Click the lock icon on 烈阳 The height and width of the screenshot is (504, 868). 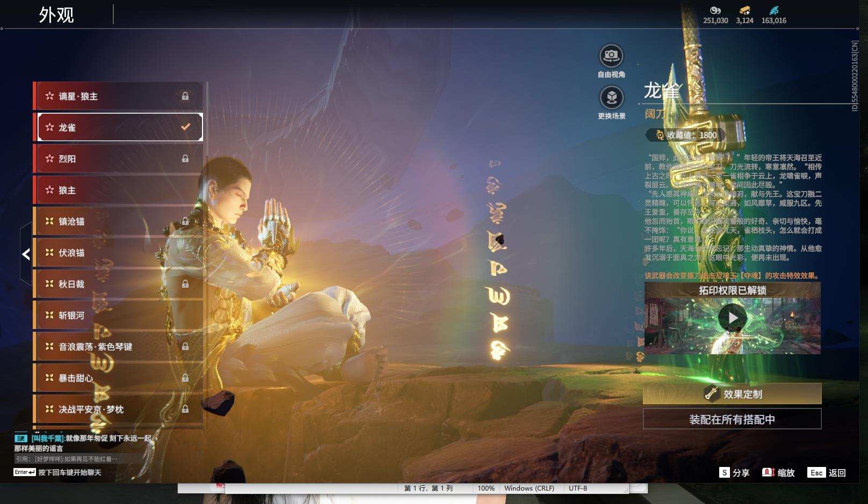pos(185,158)
